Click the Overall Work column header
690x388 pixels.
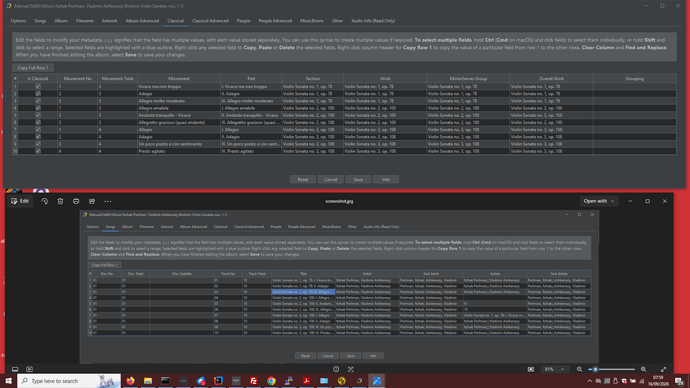[551, 79]
